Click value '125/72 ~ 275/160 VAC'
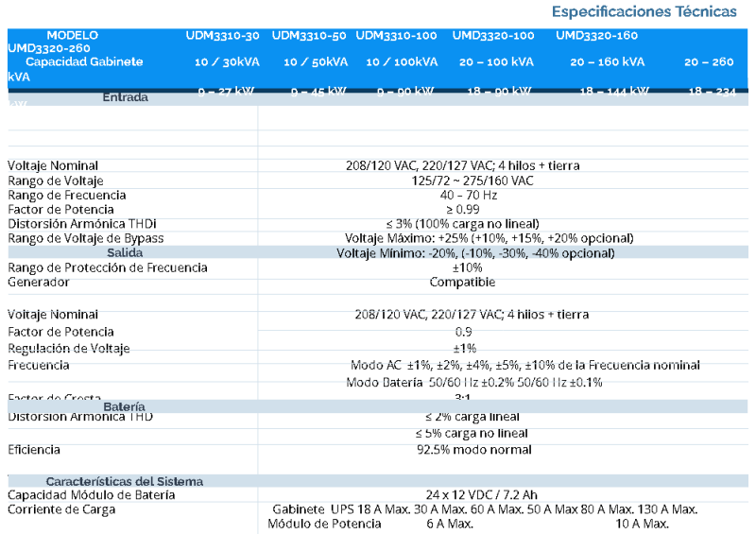 point(472,181)
